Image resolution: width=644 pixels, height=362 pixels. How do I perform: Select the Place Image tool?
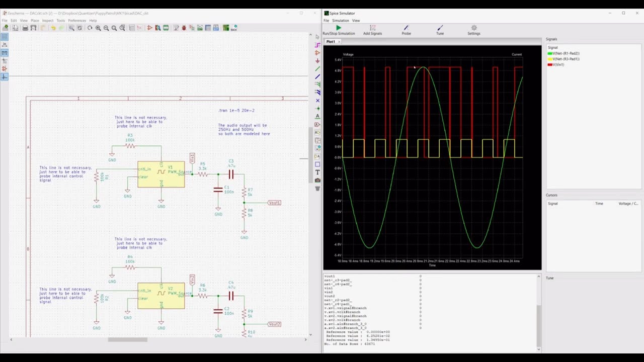[x=317, y=180]
